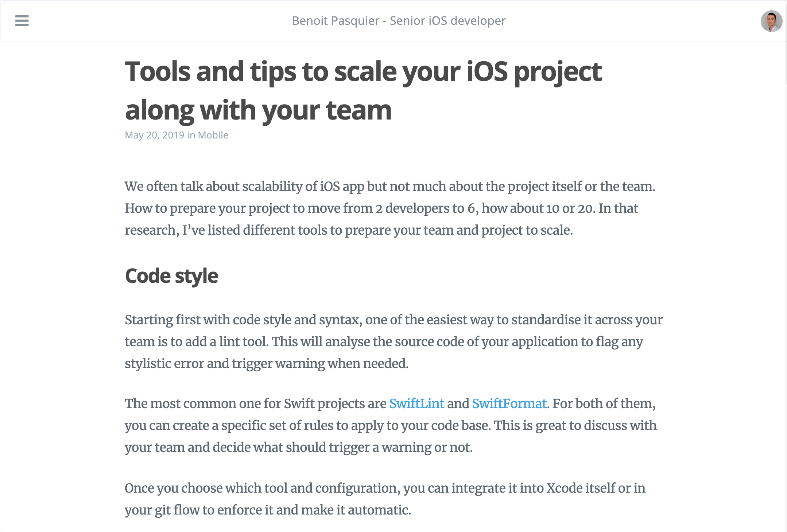Viewport: 787px width, 532px height.
Task: Select the Code style section heading
Action: pos(171,276)
